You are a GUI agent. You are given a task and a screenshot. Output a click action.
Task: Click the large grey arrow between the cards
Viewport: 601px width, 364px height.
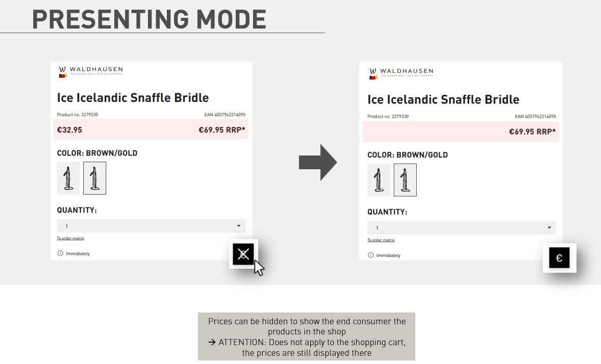(317, 163)
